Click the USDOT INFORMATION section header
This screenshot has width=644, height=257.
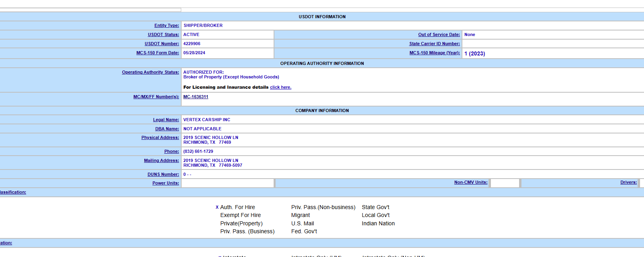(322, 17)
